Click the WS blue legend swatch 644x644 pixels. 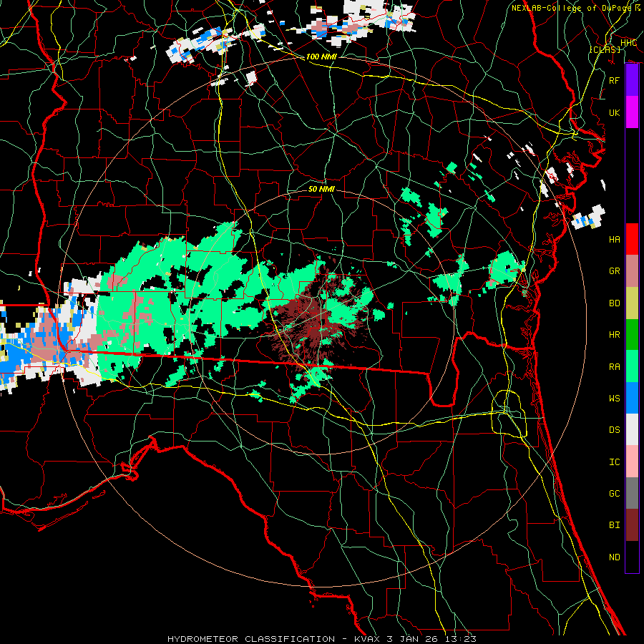(632, 398)
